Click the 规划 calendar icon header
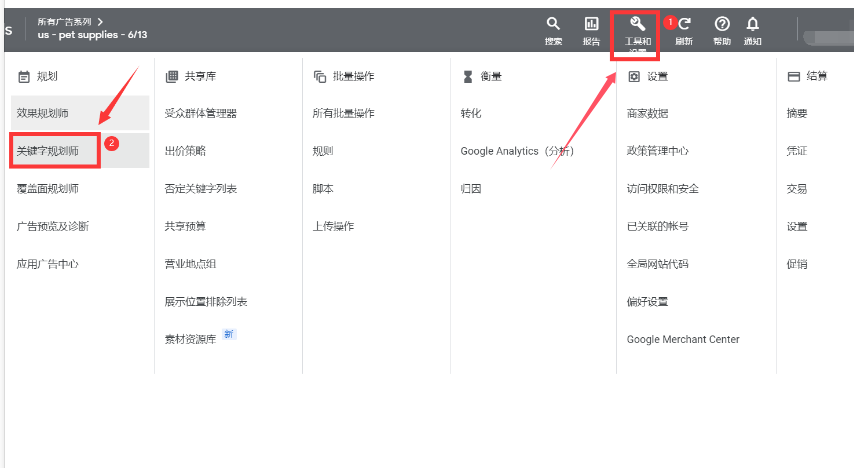The image size is (854, 468). (x=24, y=76)
